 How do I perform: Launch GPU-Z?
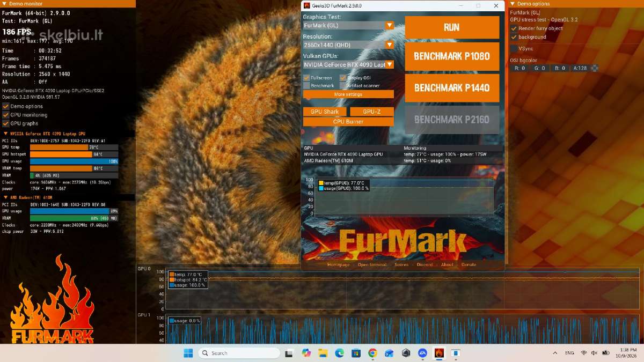(x=372, y=112)
